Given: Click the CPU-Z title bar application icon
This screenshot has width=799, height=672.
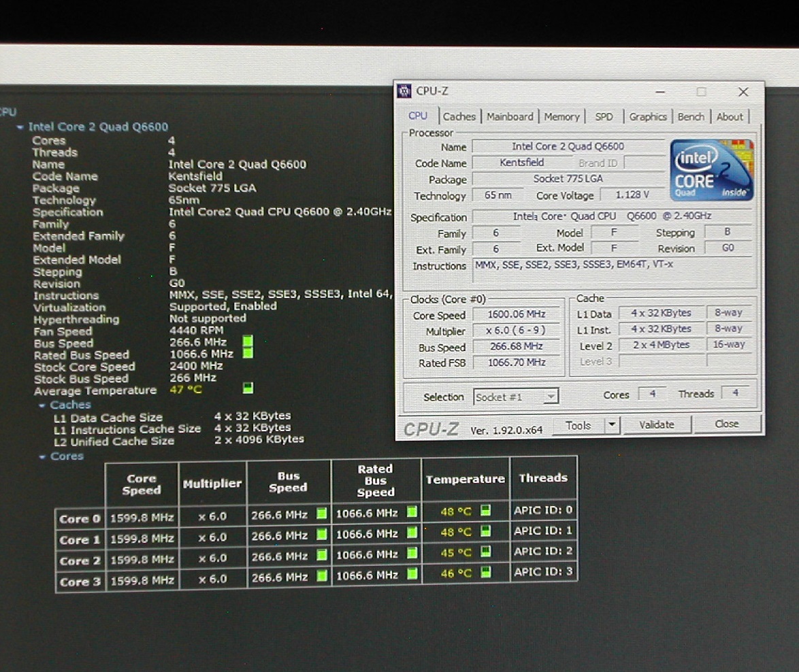Looking at the screenshot, I should pyautogui.click(x=404, y=90).
